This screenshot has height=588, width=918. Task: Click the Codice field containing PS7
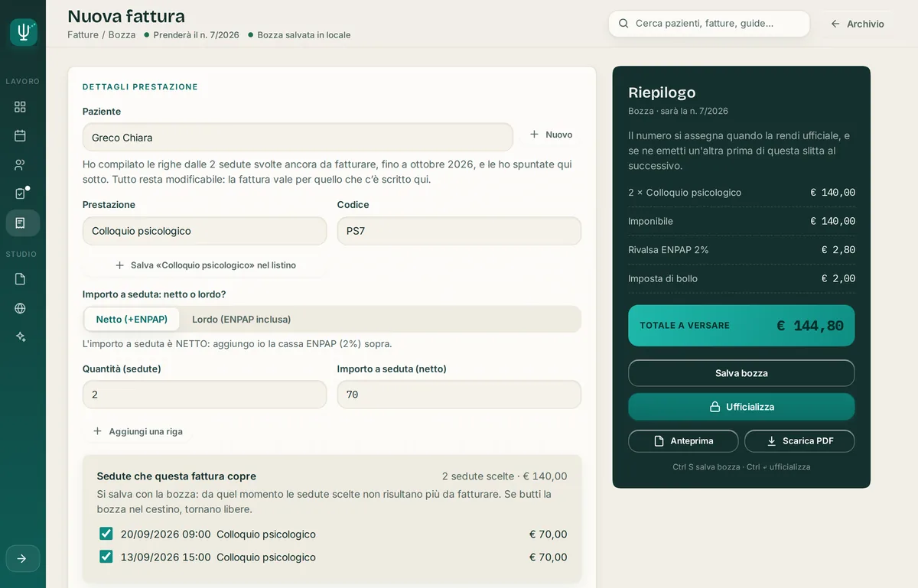[x=459, y=231]
